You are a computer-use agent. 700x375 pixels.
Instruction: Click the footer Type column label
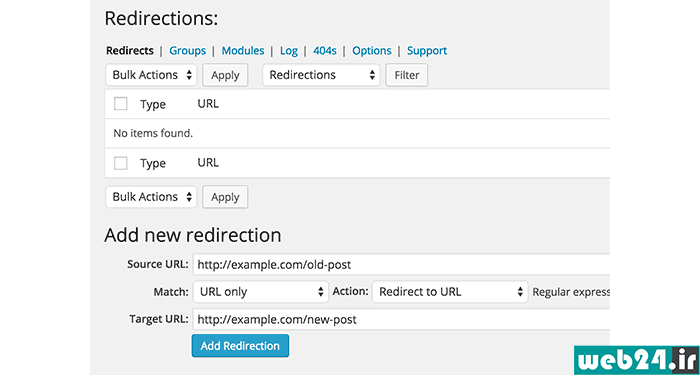click(x=153, y=163)
